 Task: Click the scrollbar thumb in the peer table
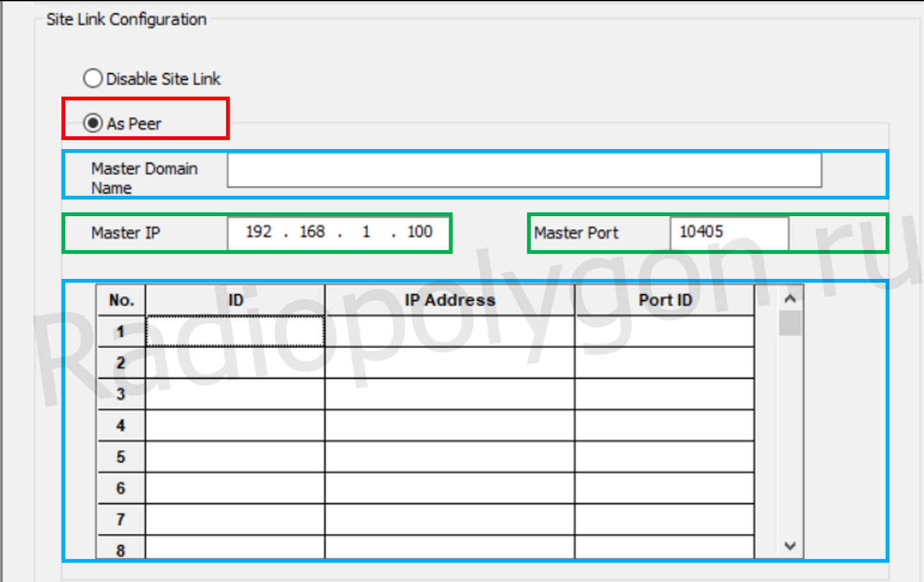[x=790, y=323]
